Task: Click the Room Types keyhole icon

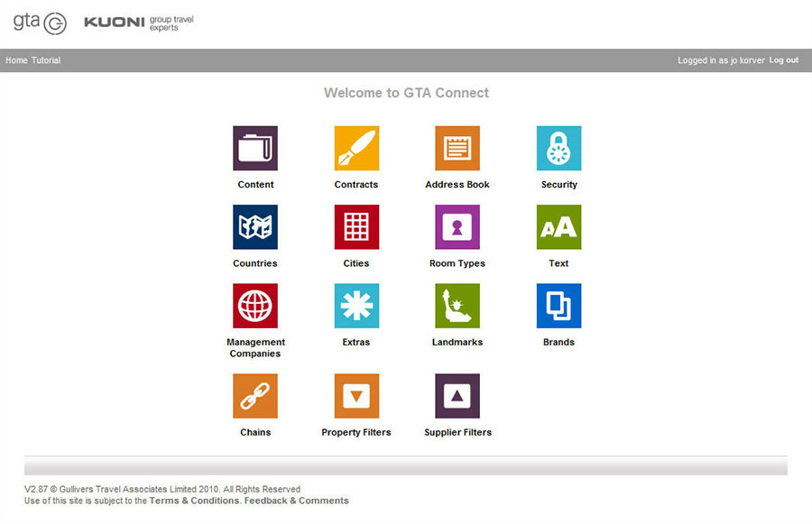Action: pos(457,227)
